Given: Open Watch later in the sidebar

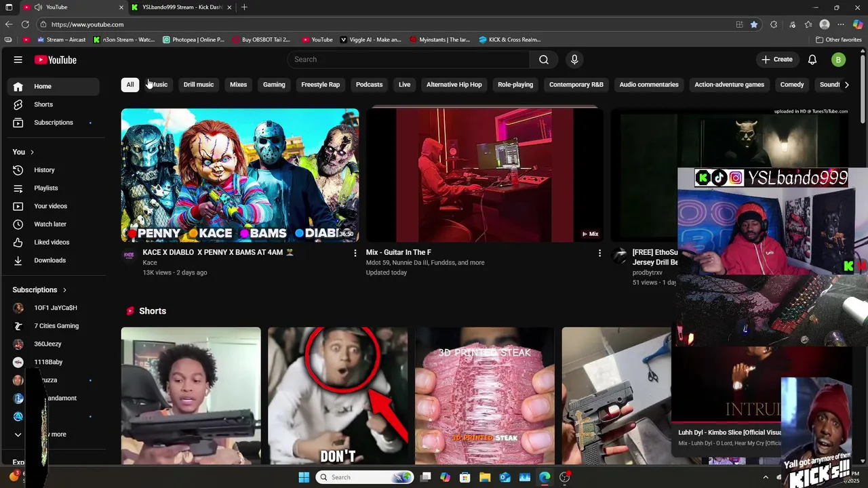Looking at the screenshot, I should [53, 224].
